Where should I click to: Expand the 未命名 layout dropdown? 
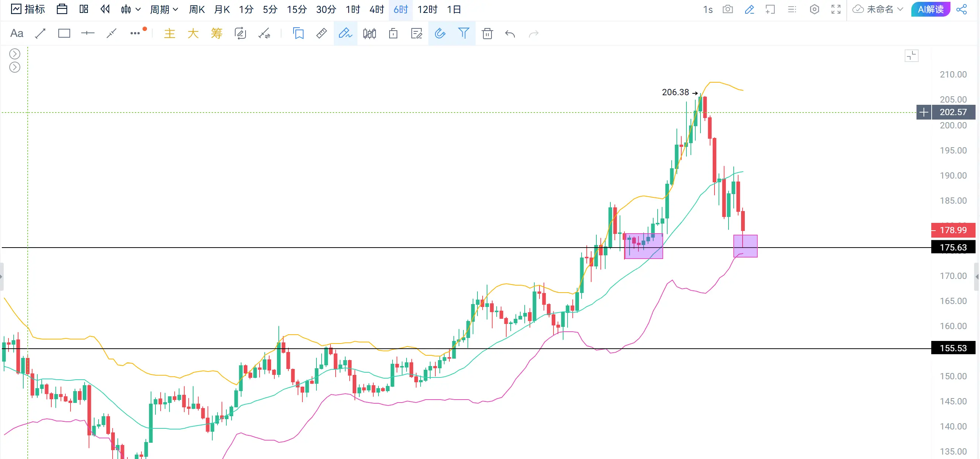(878, 9)
